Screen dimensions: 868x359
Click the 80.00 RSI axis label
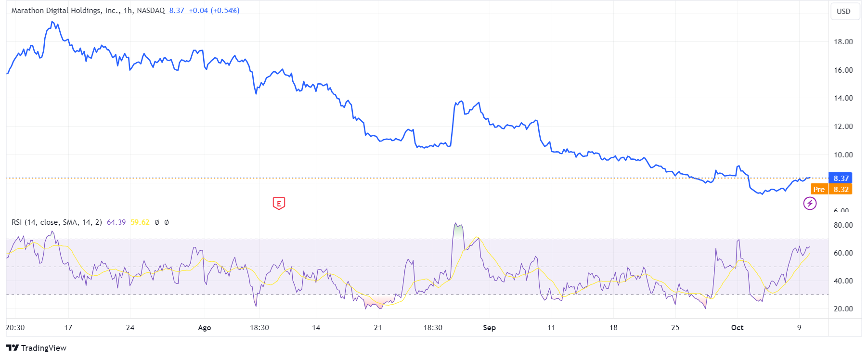(843, 225)
